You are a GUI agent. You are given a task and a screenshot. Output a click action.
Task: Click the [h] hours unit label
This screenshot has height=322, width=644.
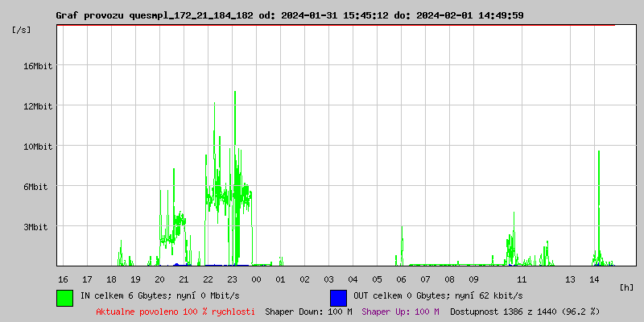626,287
